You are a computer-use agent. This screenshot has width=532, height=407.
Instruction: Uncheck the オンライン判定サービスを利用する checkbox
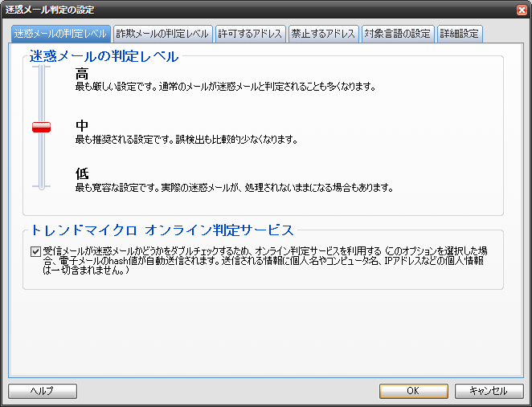point(35,251)
